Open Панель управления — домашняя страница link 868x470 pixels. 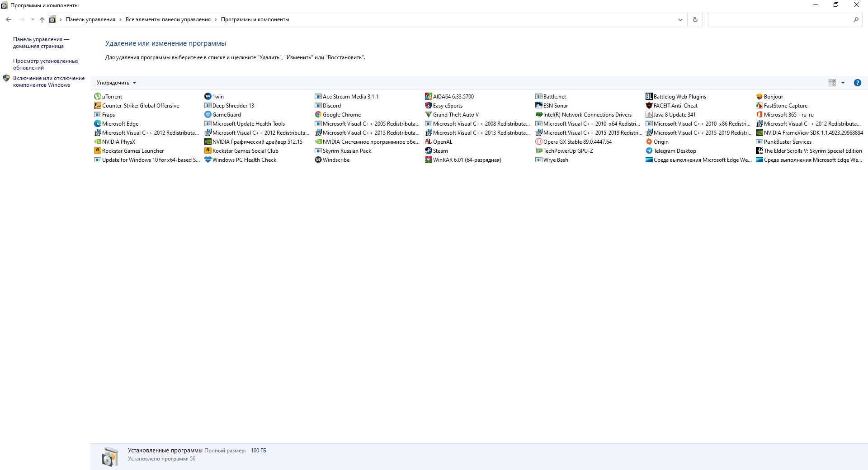coord(41,43)
